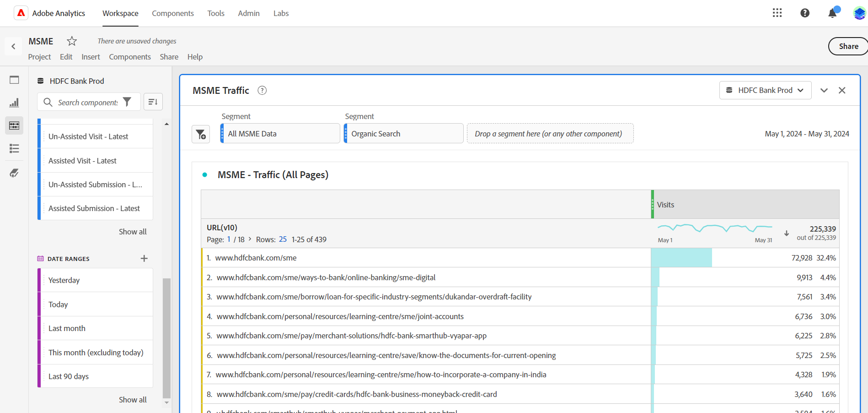Open the HDFC Bank Prod report suite dropdown
Screen dimensions: 868x413
(766, 90)
